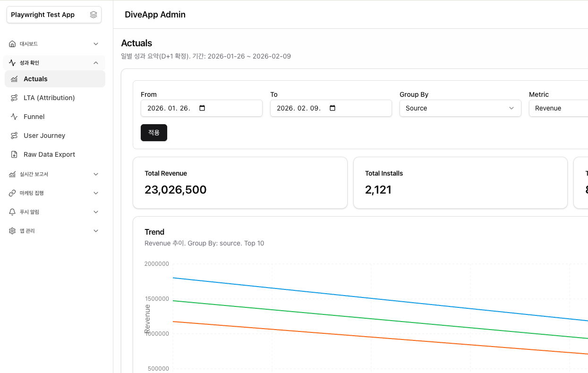The image size is (588, 373).
Task: Click the 500000 y-axis label
Action: tap(159, 369)
